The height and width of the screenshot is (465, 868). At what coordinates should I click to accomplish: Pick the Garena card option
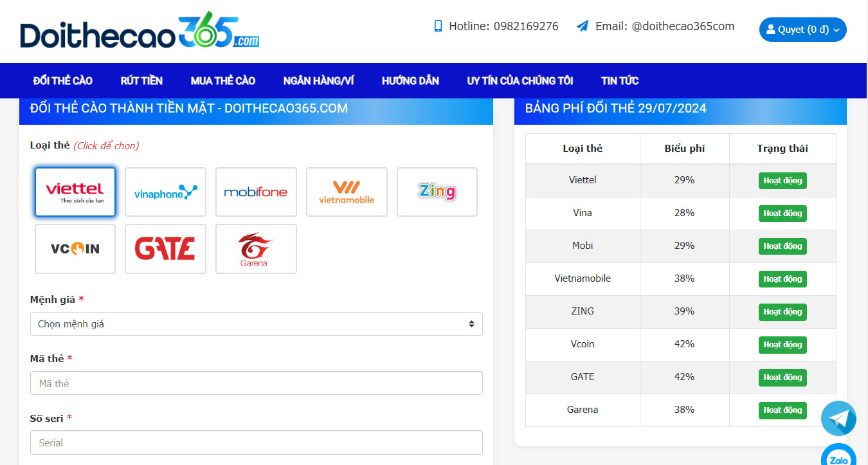[256, 248]
